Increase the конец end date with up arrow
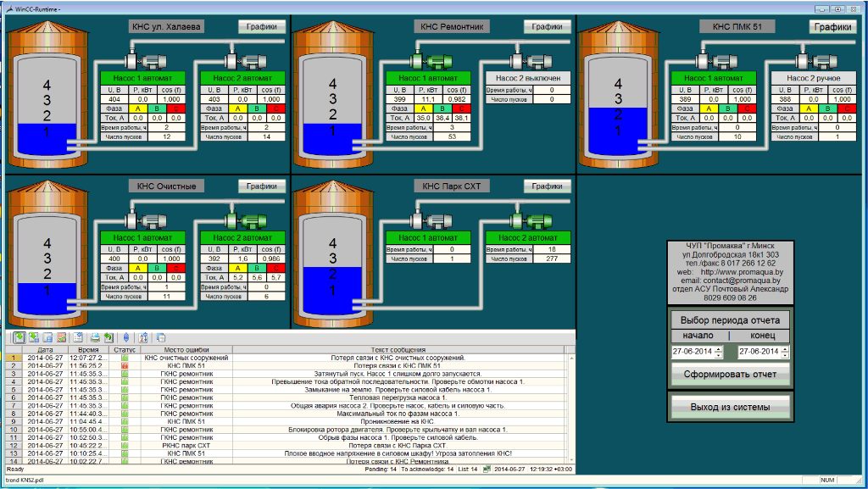868x489 pixels. point(785,348)
